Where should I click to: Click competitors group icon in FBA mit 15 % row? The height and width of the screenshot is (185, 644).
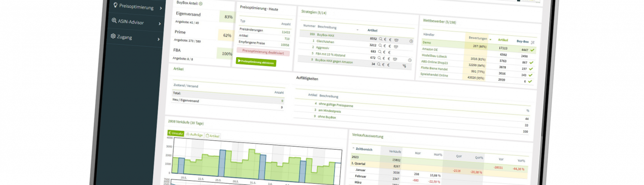point(395,59)
